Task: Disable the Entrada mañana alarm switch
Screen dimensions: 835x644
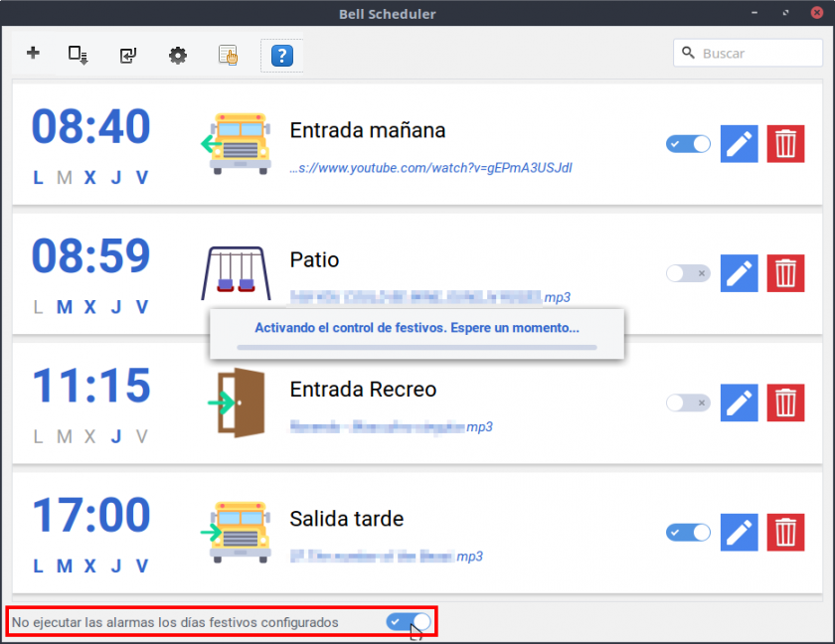Action: click(688, 144)
